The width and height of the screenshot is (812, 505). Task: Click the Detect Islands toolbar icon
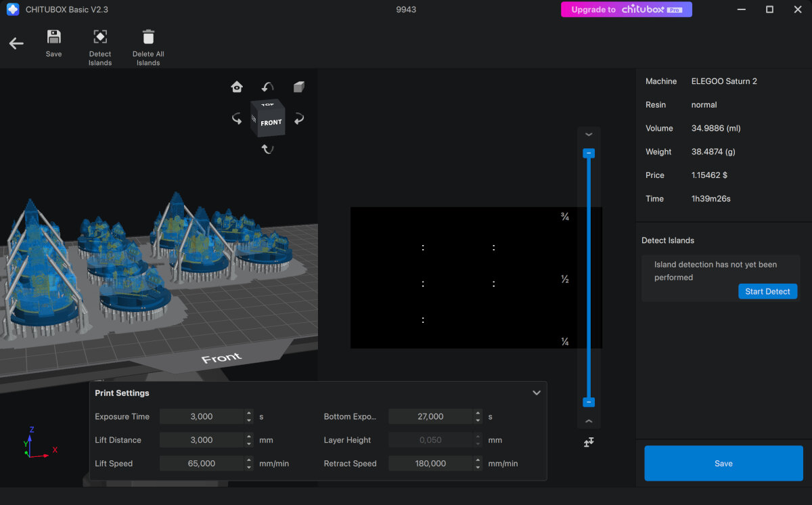pos(100,37)
